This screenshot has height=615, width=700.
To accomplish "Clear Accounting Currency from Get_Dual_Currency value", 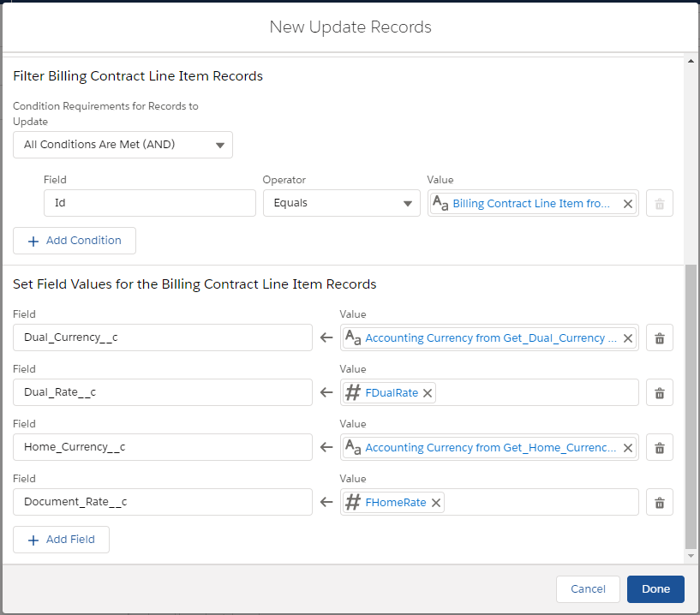I will click(x=627, y=338).
